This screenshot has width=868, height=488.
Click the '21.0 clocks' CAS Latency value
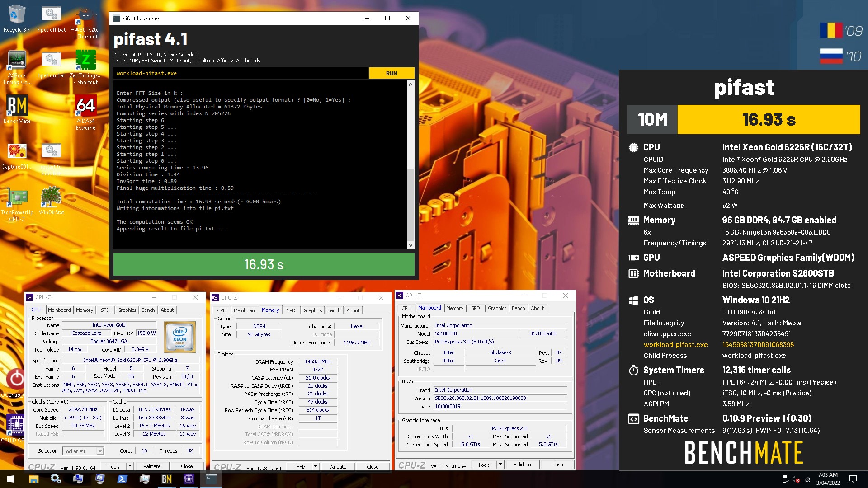(317, 378)
